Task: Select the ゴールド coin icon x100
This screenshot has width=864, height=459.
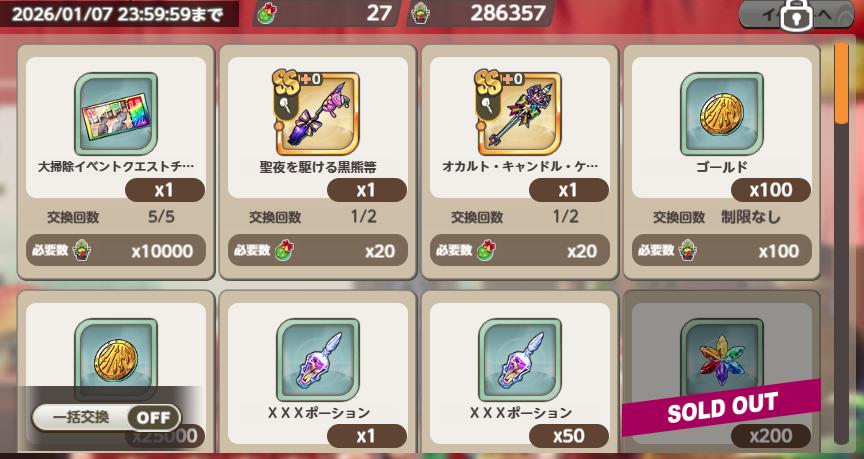Action: [x=722, y=114]
